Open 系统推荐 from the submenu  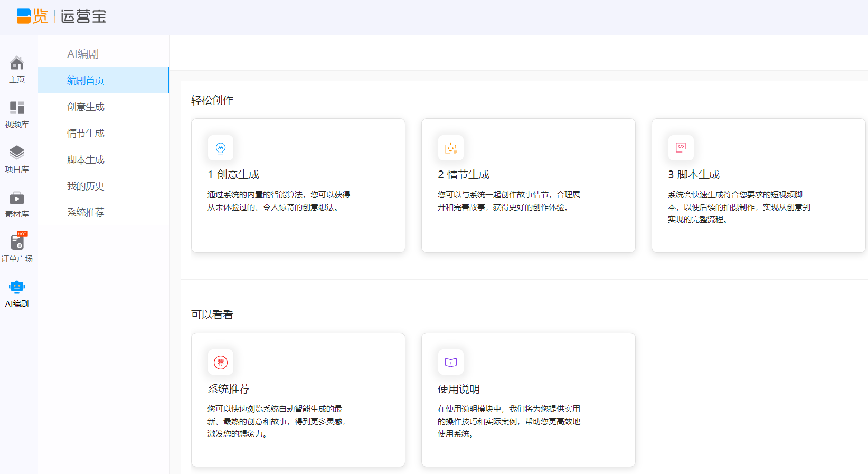[x=86, y=213]
